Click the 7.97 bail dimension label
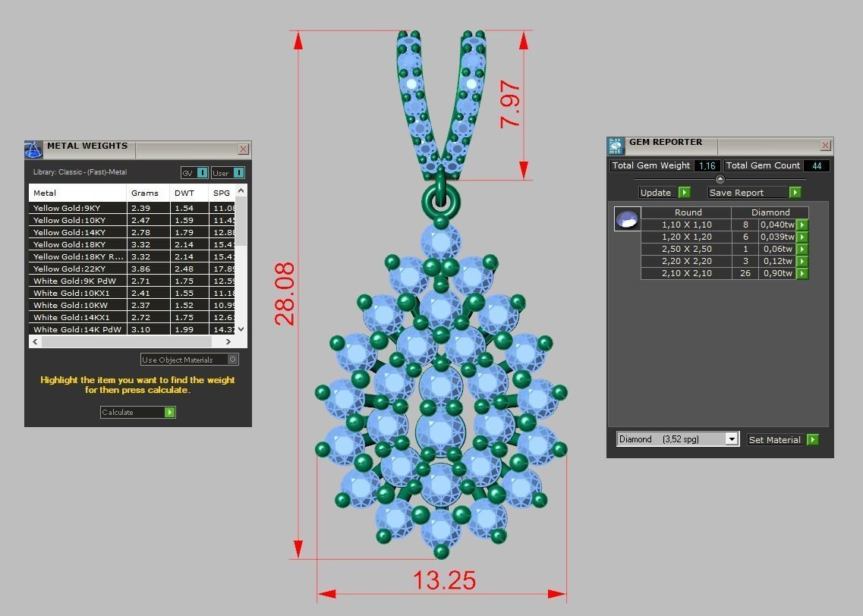 (510, 105)
